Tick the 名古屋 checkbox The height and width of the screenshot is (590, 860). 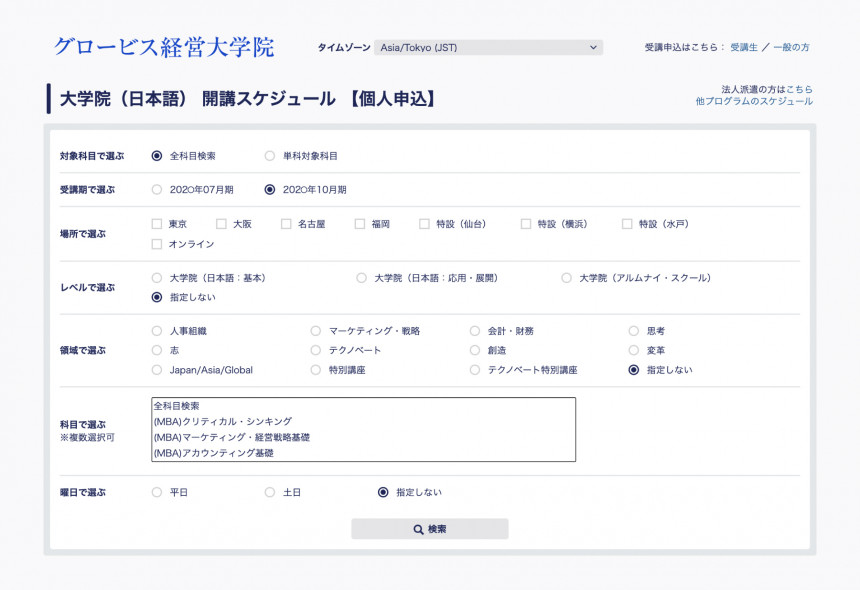tap(286, 224)
